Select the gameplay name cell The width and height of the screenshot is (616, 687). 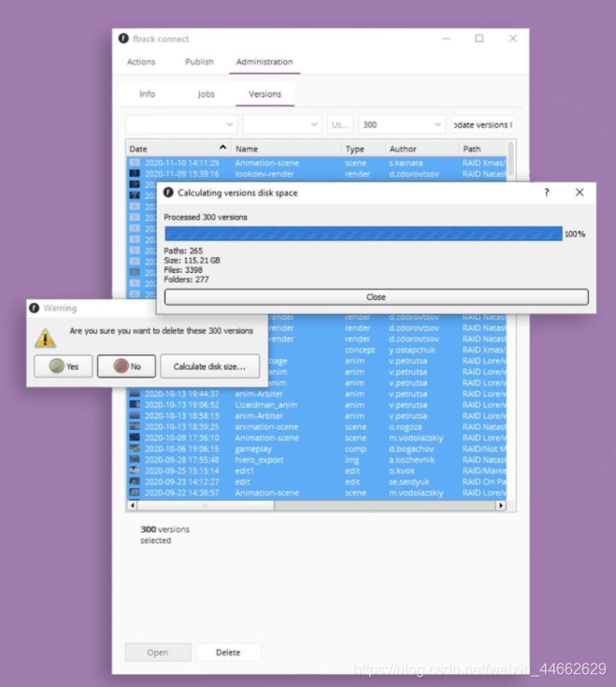coord(253,449)
